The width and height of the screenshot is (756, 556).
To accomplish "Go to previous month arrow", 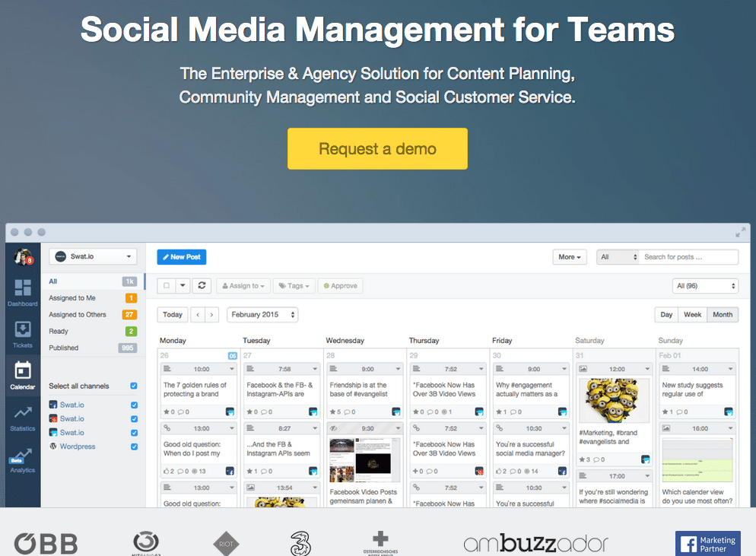I will click(x=198, y=314).
